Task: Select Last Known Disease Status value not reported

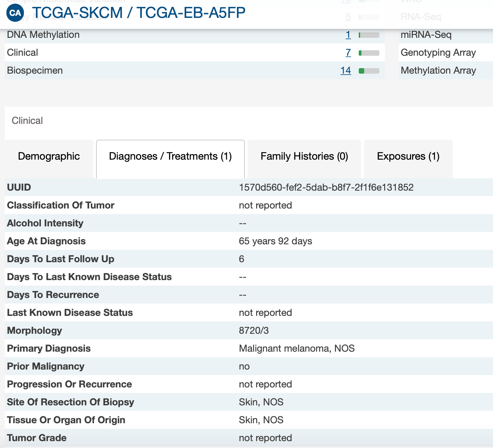Action: [x=265, y=313]
